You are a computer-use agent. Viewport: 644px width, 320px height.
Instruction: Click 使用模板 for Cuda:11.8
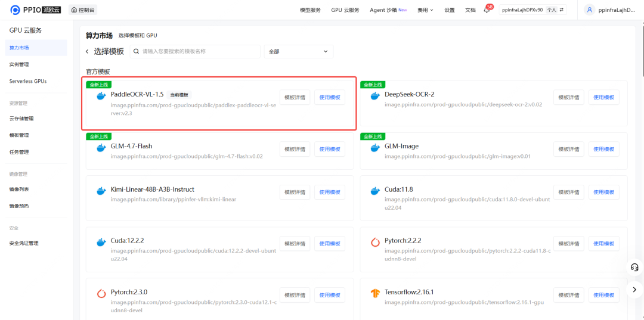coord(603,192)
